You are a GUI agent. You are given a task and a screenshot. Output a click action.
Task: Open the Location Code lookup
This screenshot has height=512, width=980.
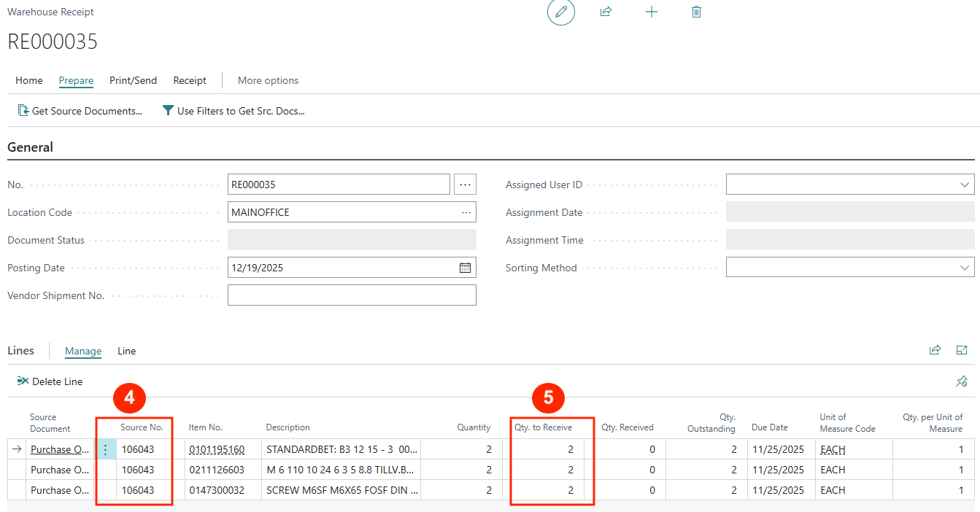[466, 212]
